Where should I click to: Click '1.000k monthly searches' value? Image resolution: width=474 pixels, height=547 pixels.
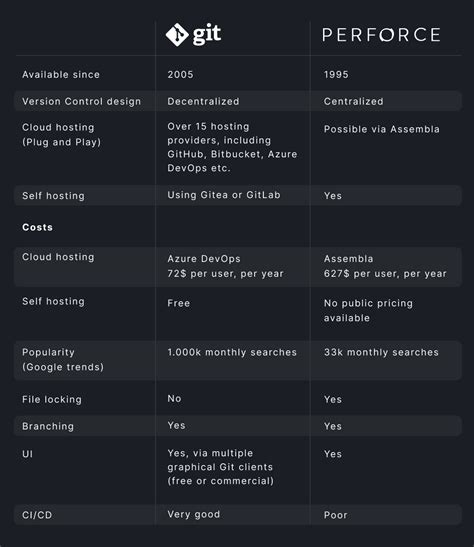[x=232, y=352]
